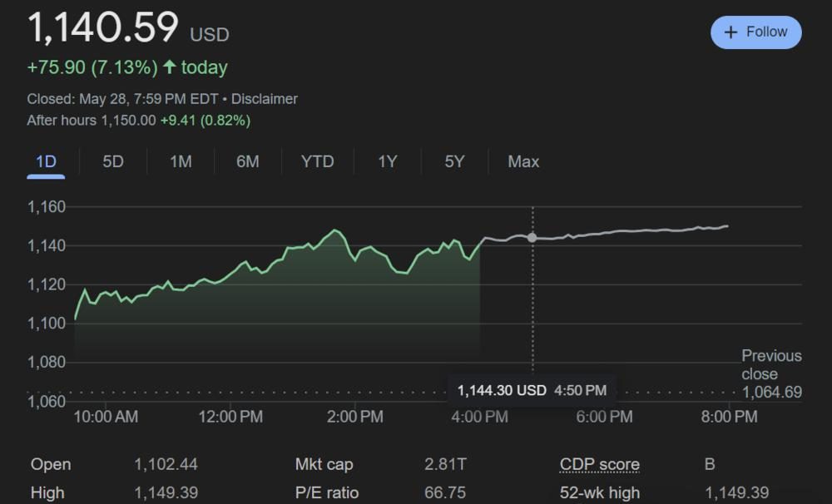This screenshot has width=832, height=504.
Task: Select the Max time range
Action: click(x=523, y=161)
